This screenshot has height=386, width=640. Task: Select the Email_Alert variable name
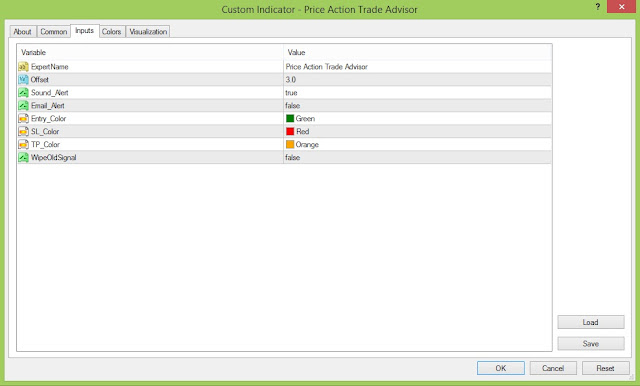(x=48, y=106)
